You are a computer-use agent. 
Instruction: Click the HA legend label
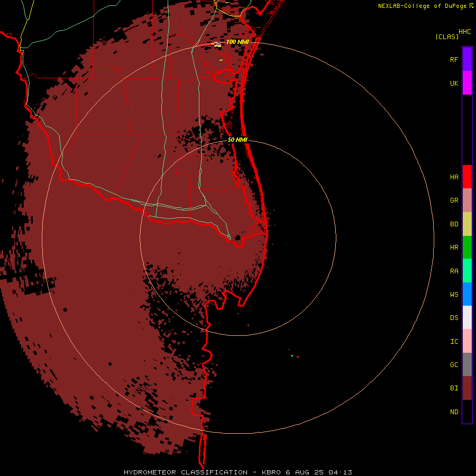[x=454, y=177]
